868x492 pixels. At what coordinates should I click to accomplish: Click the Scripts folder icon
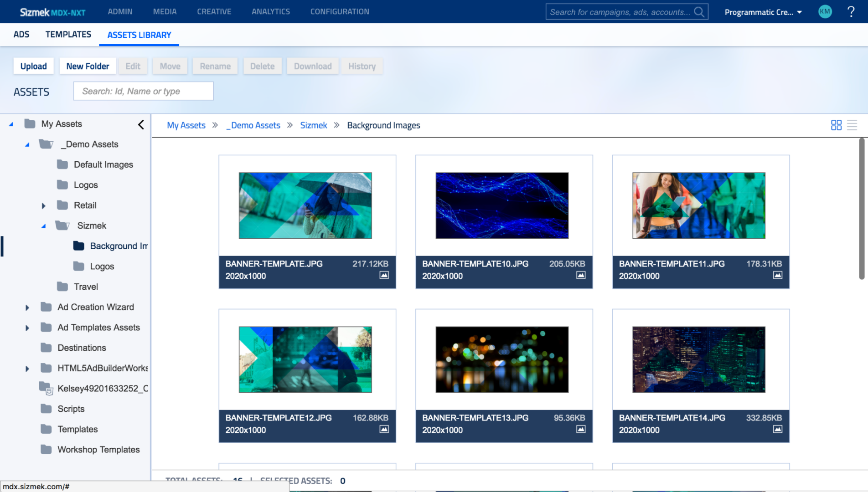coord(46,409)
